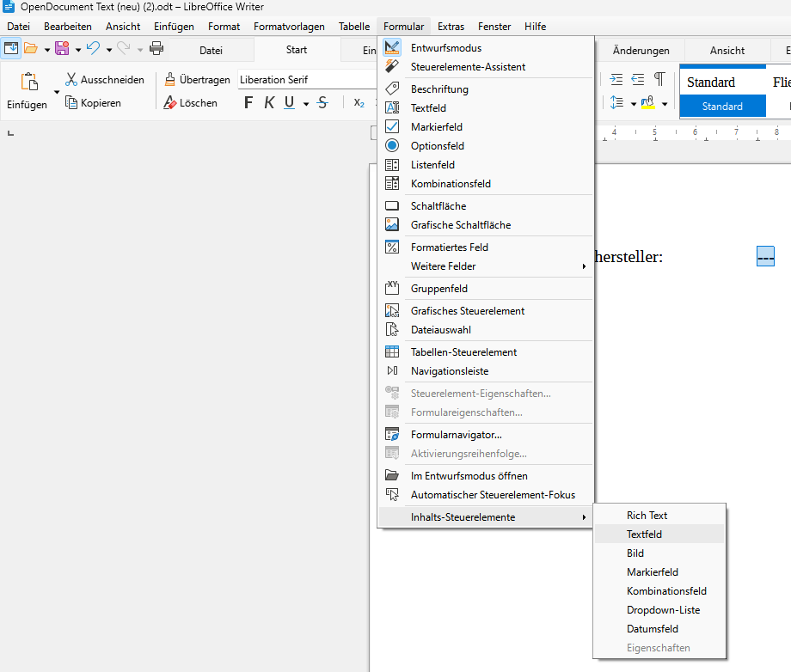Screen dimensions: 791x672
Task: Insert a Markierfeld checkbox control
Action: 436,127
